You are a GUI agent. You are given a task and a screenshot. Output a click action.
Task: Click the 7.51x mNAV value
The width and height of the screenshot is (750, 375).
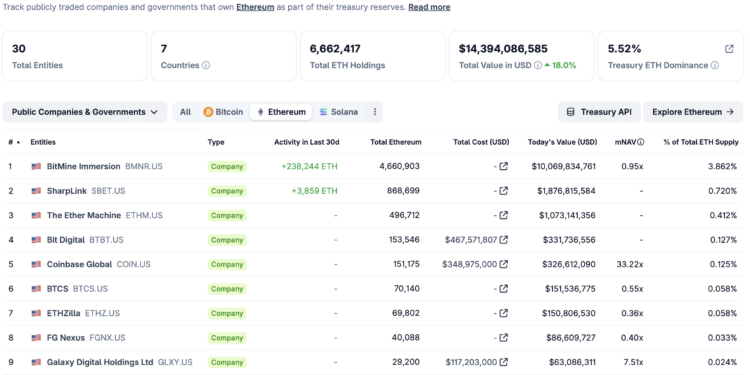pyautogui.click(x=634, y=362)
